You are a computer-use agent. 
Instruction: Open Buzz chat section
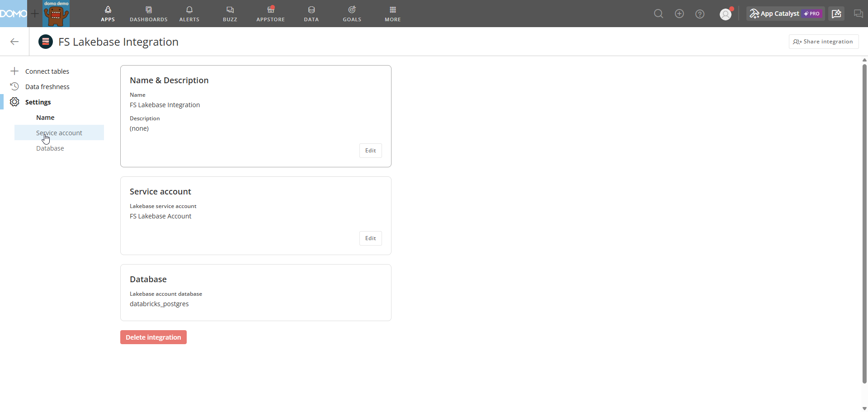(x=230, y=14)
